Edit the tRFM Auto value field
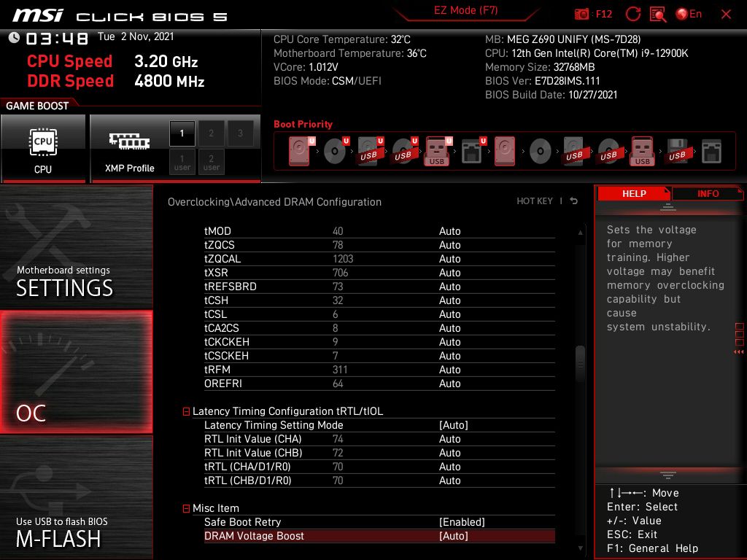Image resolution: width=747 pixels, height=560 pixels. pyautogui.click(x=449, y=370)
